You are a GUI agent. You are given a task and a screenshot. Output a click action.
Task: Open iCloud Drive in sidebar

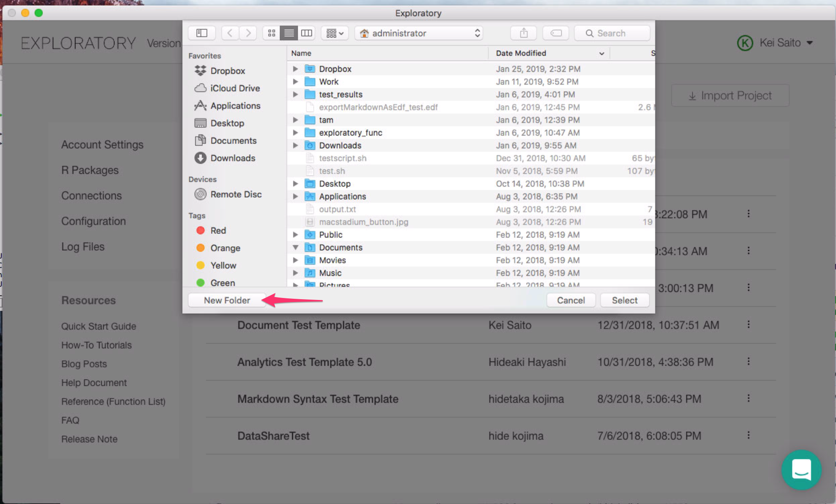tap(227, 88)
